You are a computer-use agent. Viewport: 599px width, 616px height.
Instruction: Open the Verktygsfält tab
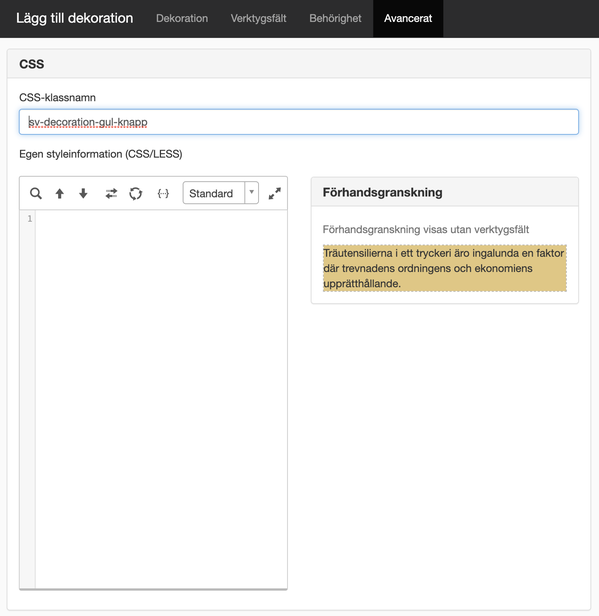[258, 18]
